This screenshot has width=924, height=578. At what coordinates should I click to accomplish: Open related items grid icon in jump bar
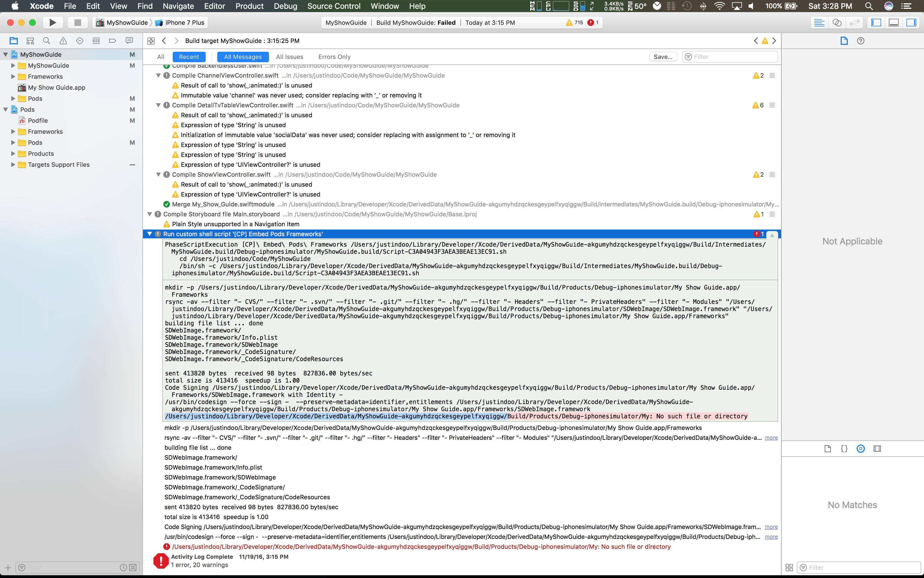[151, 40]
